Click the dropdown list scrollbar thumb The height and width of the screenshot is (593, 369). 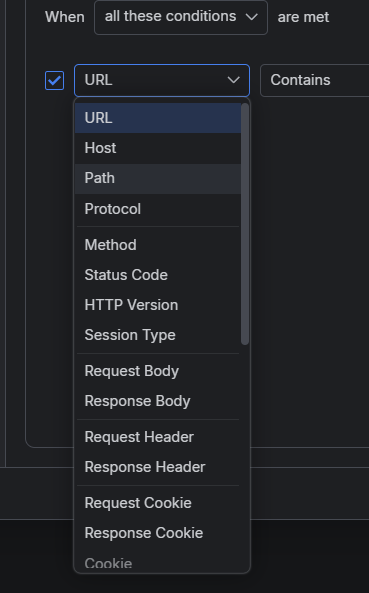pos(245,224)
